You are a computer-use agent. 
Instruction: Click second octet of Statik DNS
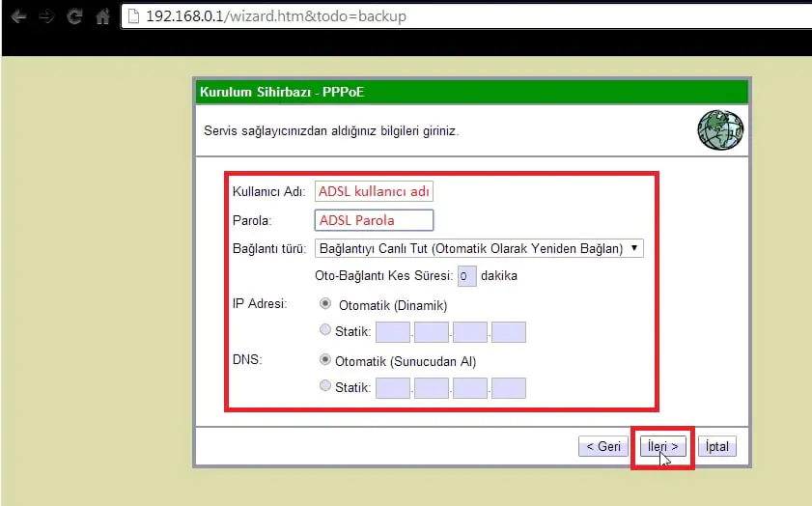click(432, 388)
